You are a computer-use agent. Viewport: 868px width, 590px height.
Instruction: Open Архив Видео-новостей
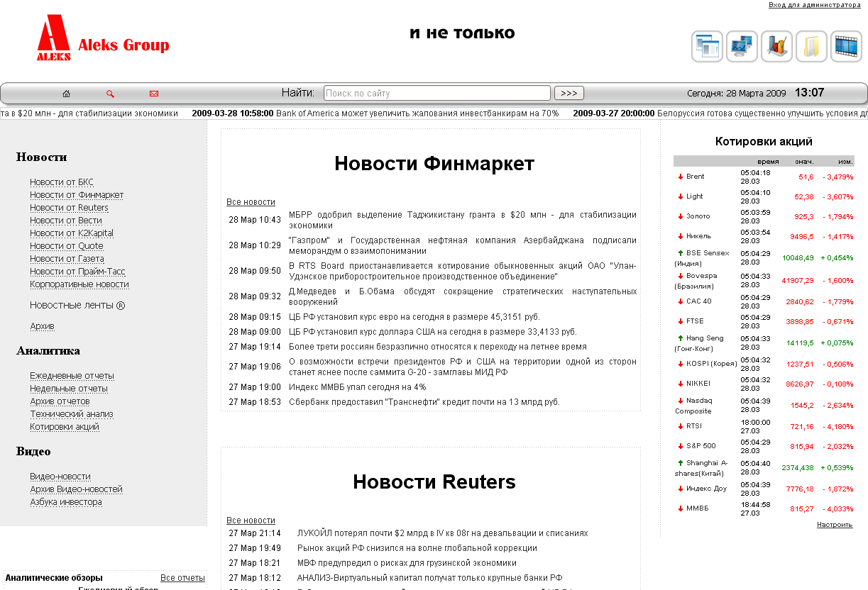76,489
